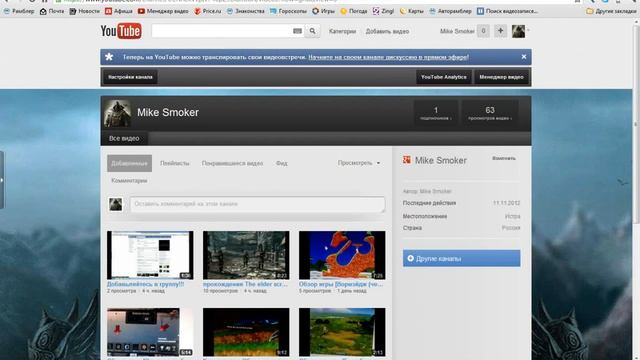This screenshot has width=640, height=360.
Task: Dismiss the blue announcement banner
Action: click(524, 57)
